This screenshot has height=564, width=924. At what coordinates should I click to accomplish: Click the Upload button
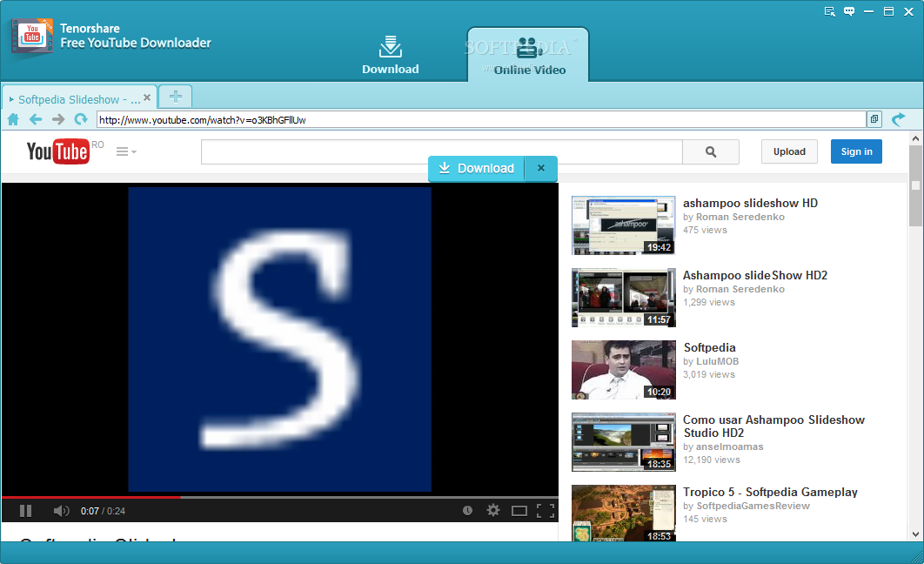tap(789, 151)
